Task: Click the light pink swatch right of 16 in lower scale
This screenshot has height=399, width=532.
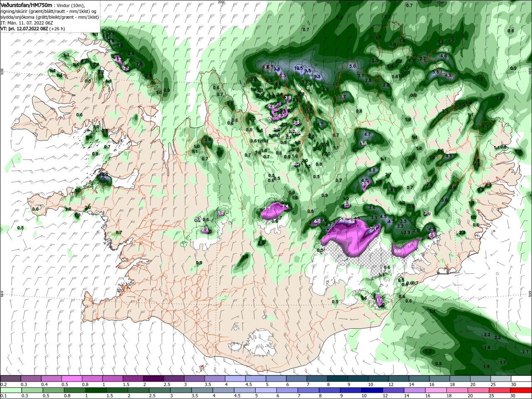Action: 436,391
